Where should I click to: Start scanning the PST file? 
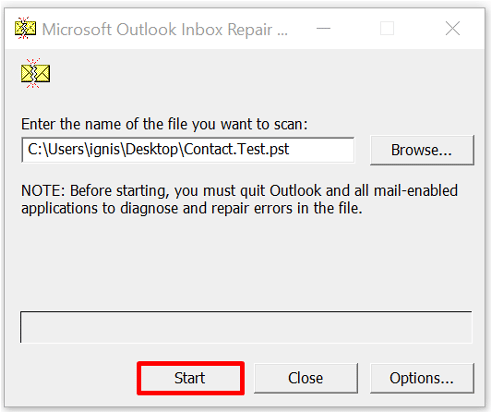pos(190,378)
